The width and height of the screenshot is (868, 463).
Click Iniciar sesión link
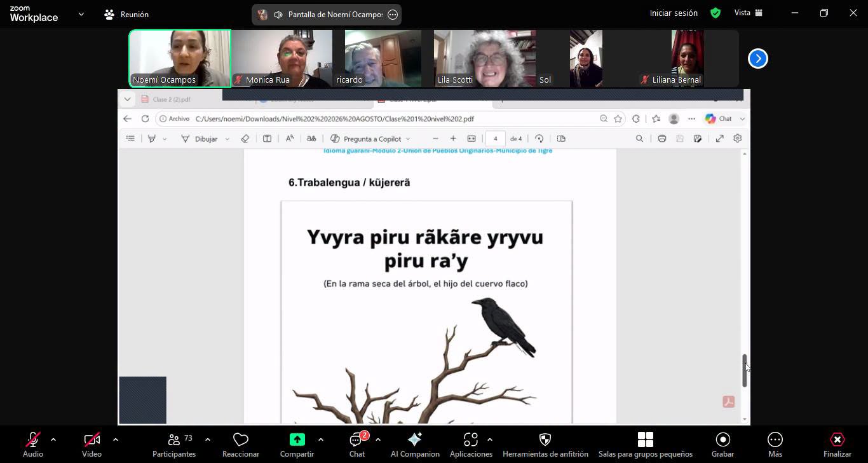[674, 13]
